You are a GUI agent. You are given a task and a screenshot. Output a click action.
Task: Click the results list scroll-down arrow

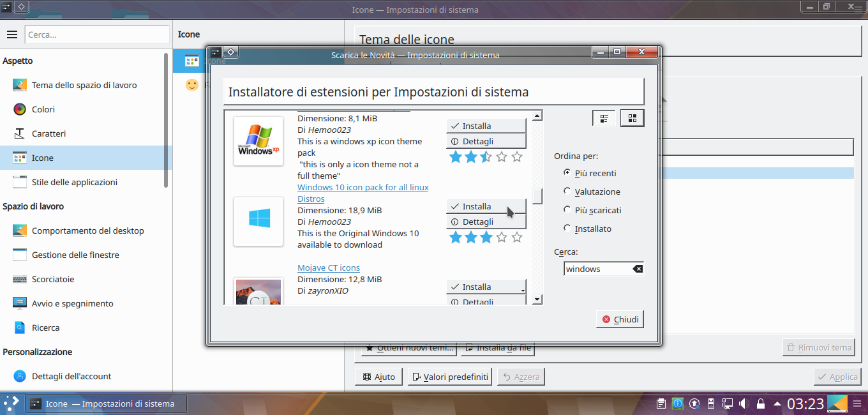pos(537,299)
